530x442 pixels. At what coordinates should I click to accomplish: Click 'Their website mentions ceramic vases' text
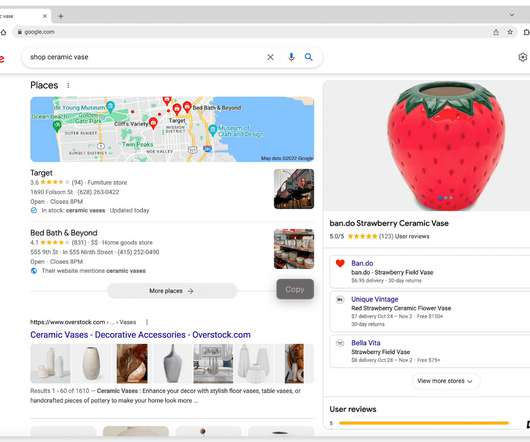(94, 271)
